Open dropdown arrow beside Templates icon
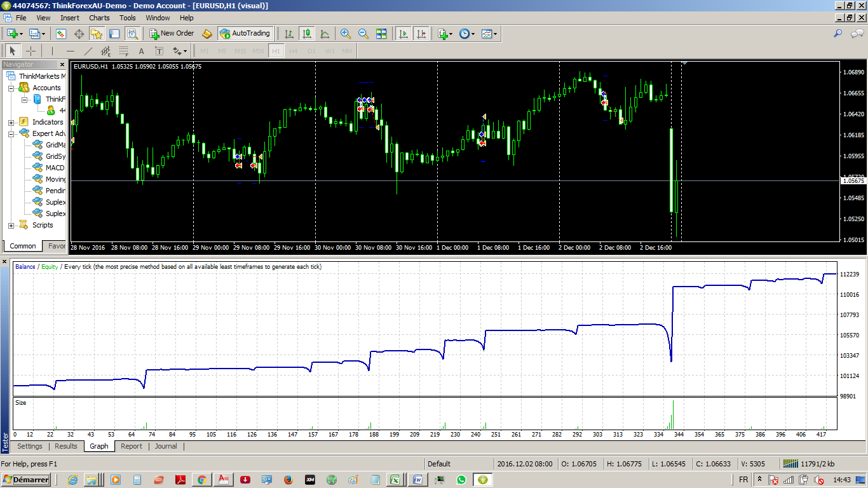This screenshot has height=488, width=868. click(495, 34)
